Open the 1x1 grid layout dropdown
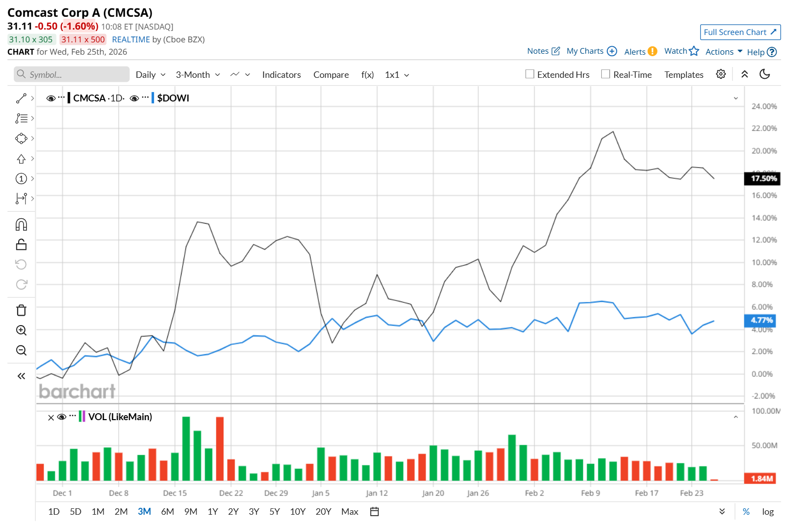Image resolution: width=812 pixels, height=529 pixels. tap(397, 74)
